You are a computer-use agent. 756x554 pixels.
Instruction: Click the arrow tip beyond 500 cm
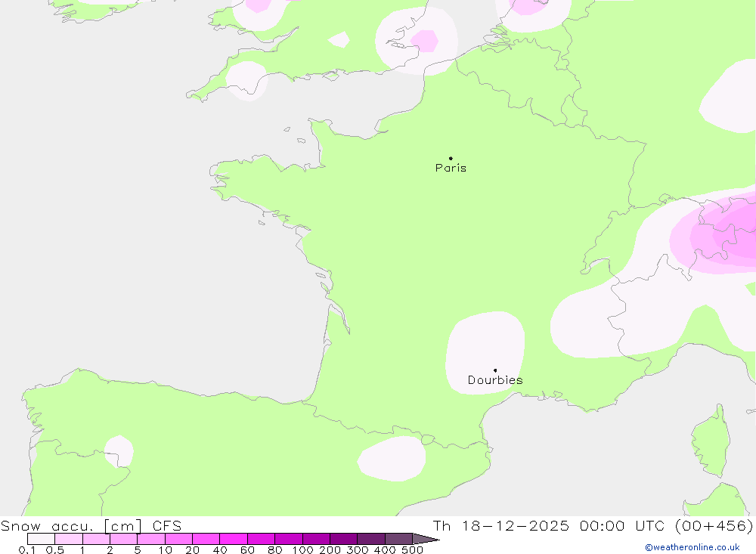tap(426, 539)
